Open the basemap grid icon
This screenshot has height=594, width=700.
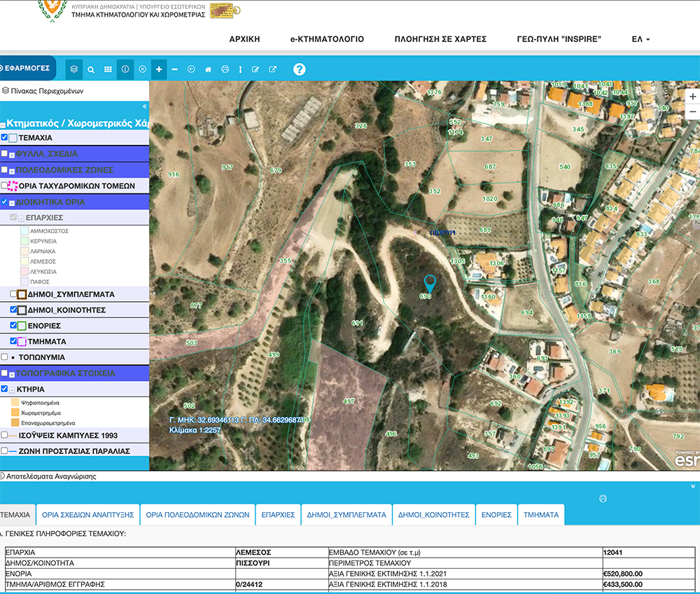108,69
